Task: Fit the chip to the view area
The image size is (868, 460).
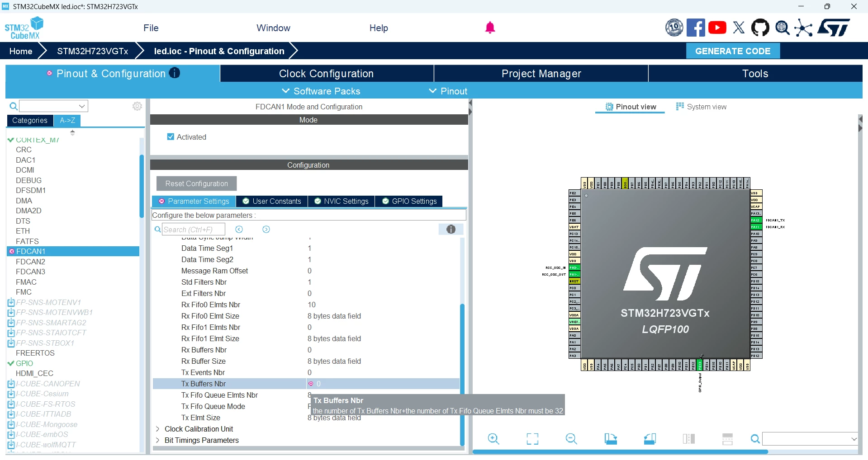Action: 532,439
